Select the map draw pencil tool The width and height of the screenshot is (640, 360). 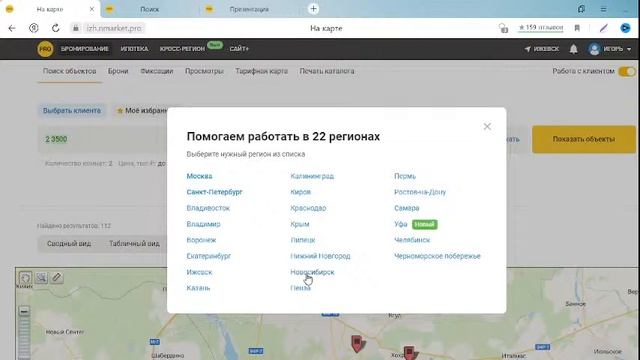coord(57,278)
